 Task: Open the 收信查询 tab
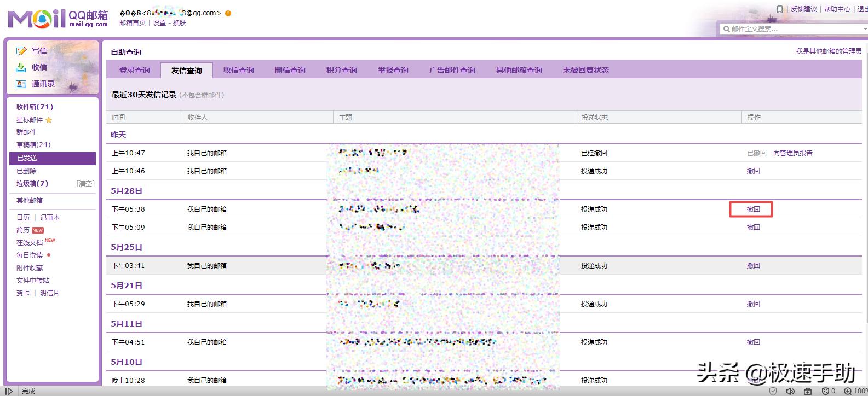point(239,70)
